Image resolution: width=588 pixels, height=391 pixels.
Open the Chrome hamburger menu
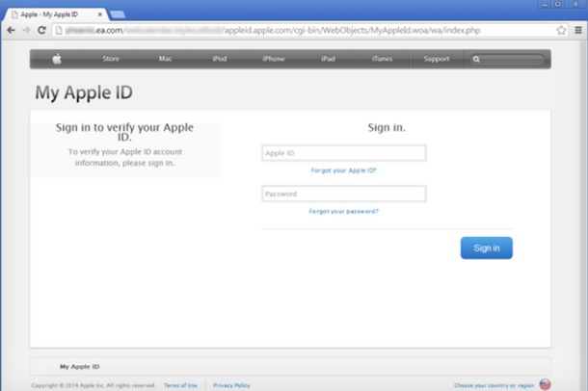576,31
